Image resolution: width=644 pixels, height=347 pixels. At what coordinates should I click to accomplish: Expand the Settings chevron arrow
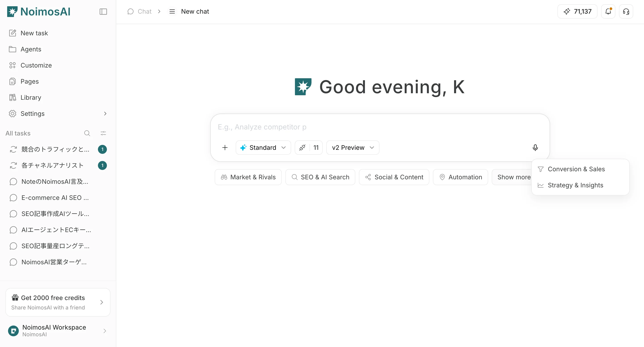point(105,114)
